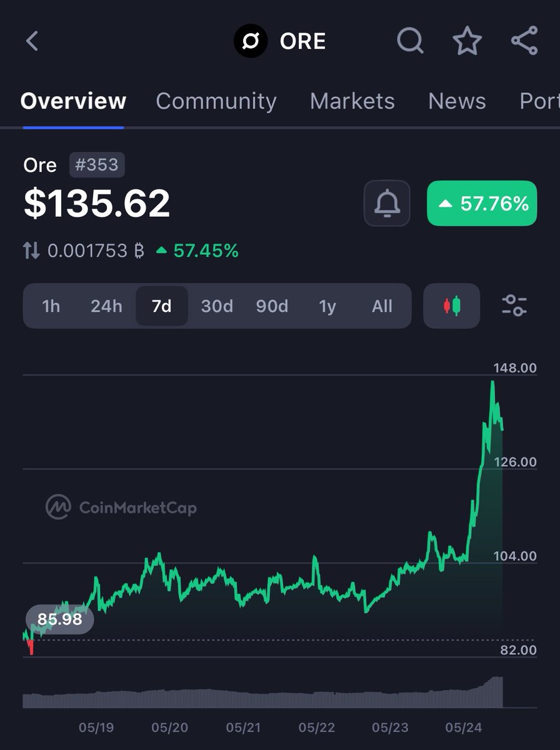Switch to the candlestick chart view
The width and height of the screenshot is (560, 750).
451,306
